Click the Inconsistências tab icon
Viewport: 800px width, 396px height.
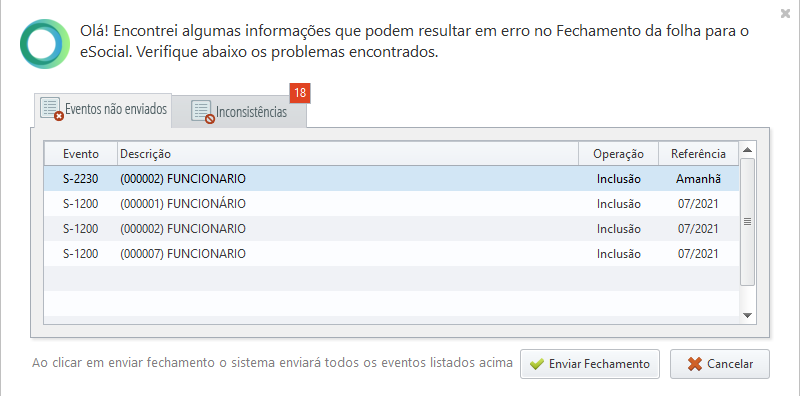click(203, 112)
